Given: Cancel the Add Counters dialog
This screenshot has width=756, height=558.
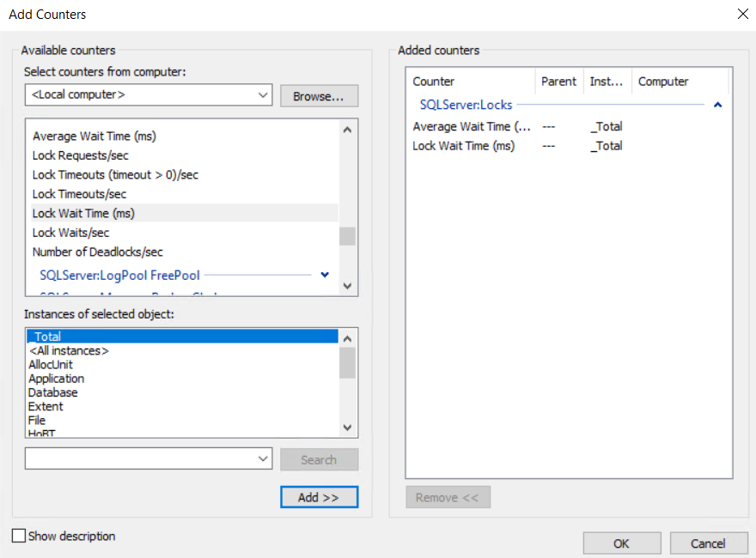Looking at the screenshot, I should pos(708,543).
